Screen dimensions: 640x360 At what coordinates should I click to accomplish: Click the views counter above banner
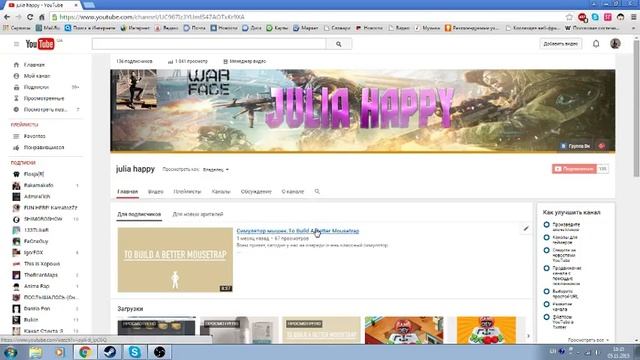[188, 61]
